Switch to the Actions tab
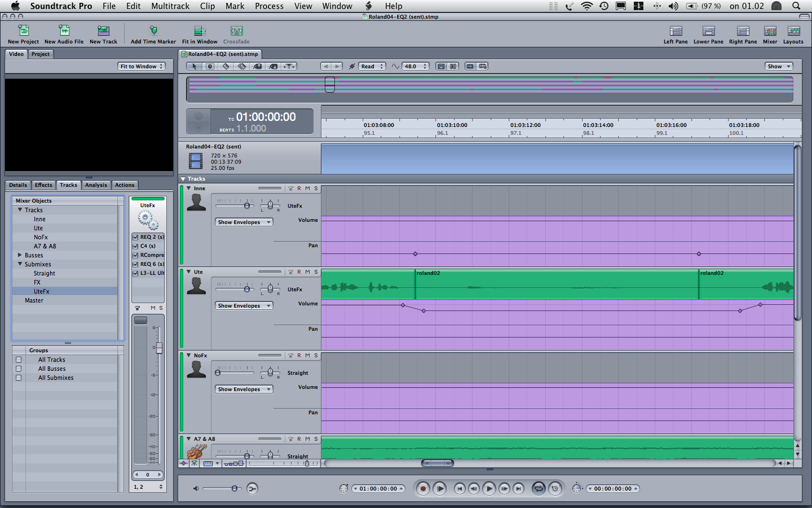This screenshot has height=508, width=812. point(125,185)
